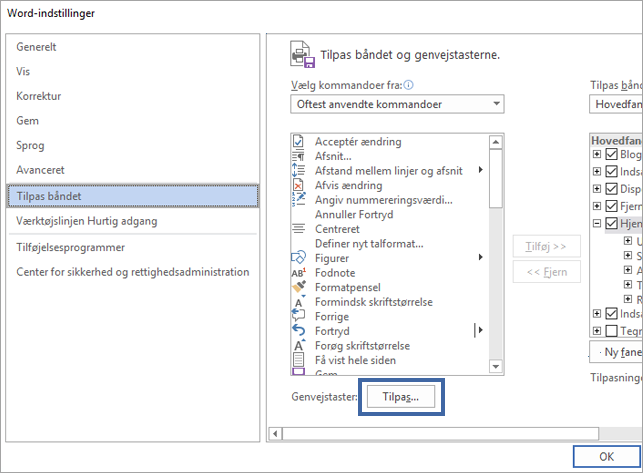Viewport: 643px width, 473px height.
Task: Click the Tilpas... keyboard shortcuts button
Action: pos(401,397)
